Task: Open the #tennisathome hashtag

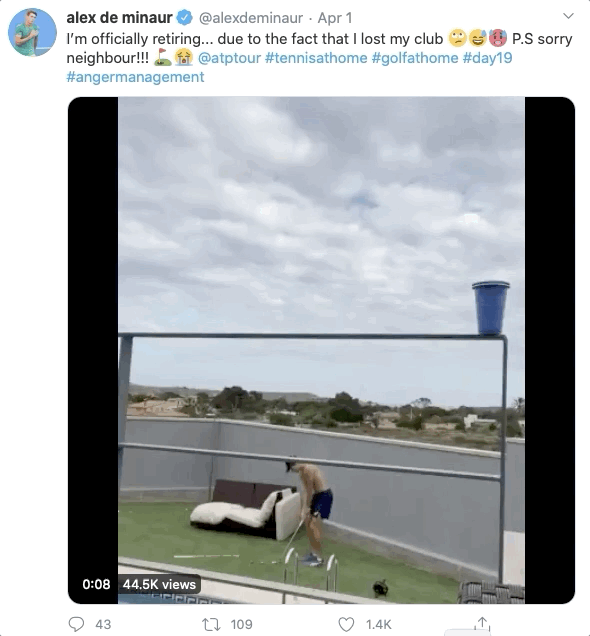Action: pyautogui.click(x=316, y=58)
